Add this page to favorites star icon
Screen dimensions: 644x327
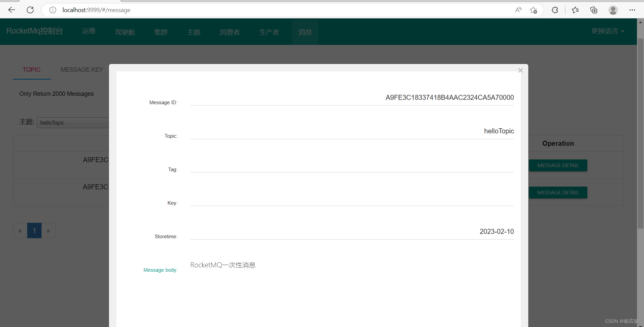click(x=533, y=10)
